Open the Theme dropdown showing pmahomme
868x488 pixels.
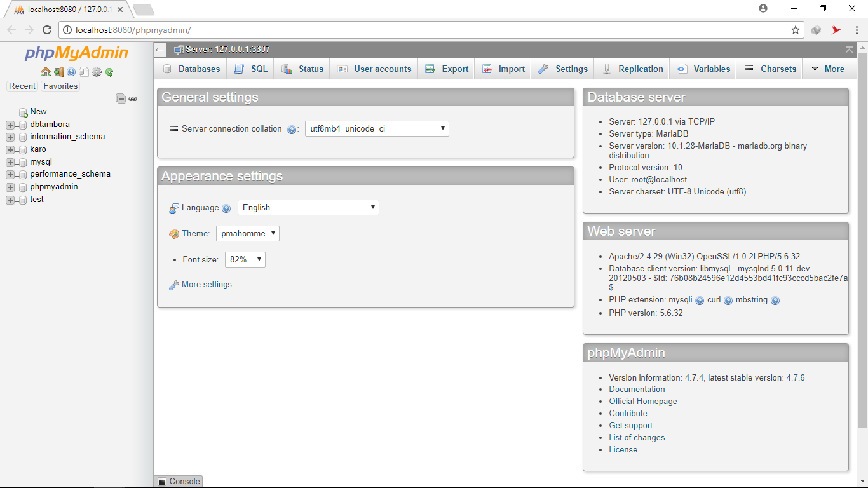tap(248, 233)
